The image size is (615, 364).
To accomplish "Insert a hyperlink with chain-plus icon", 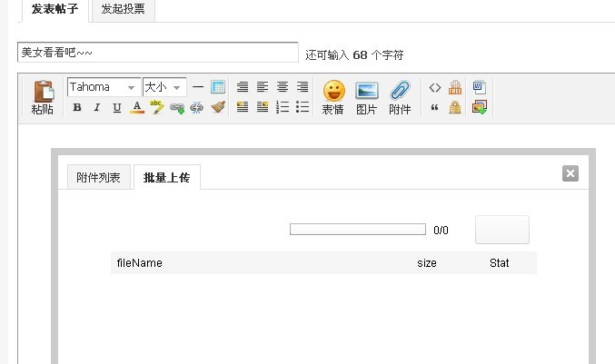I will 177,108.
